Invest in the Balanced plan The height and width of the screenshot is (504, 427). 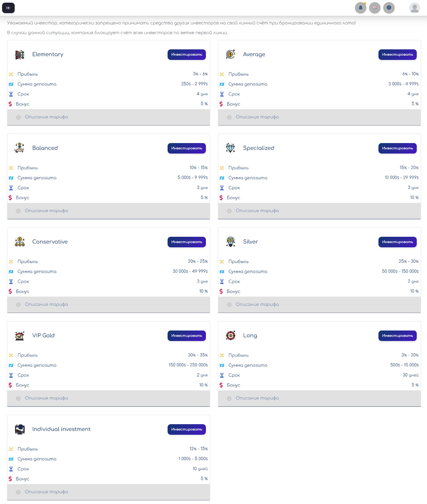click(187, 148)
